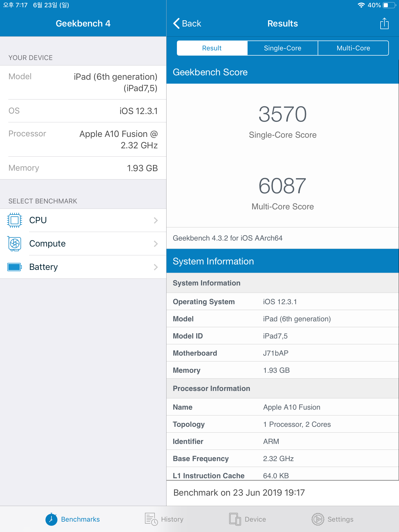Check the Wi-Fi status icon

coord(361,5)
